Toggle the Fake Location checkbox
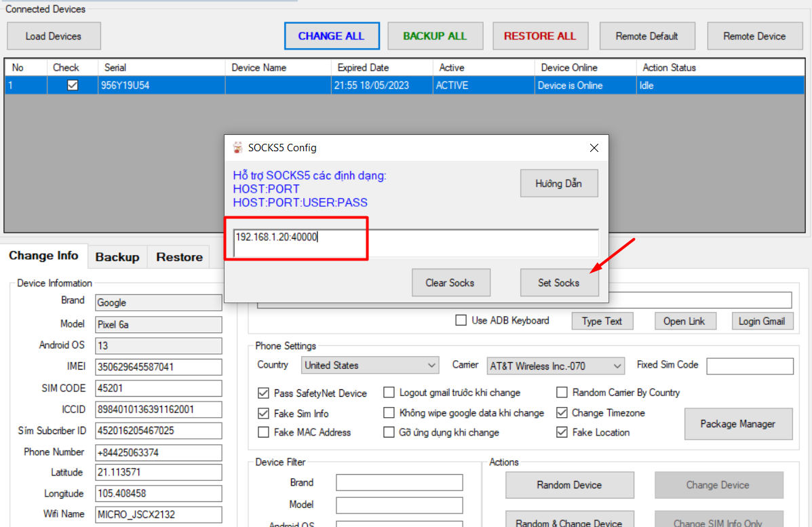812x527 pixels. (x=562, y=433)
